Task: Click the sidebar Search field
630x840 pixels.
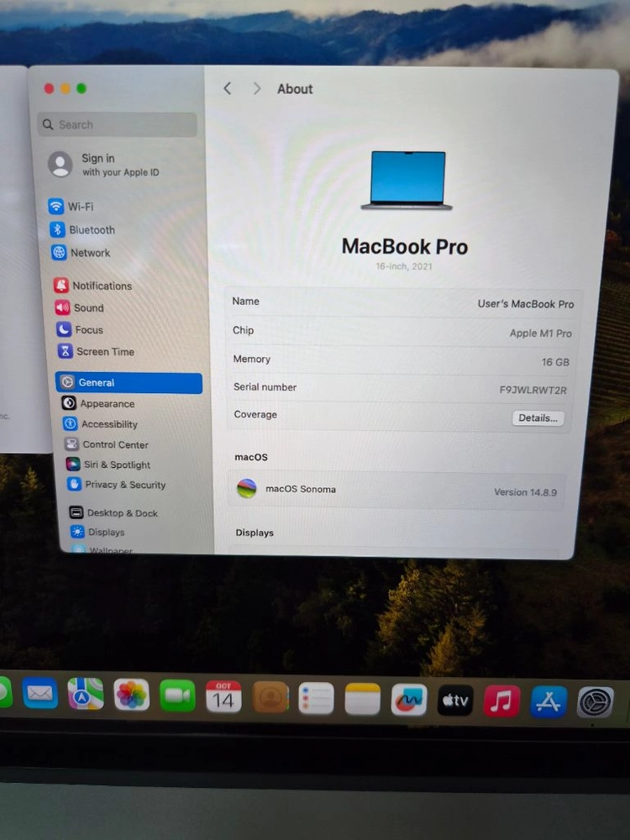Action: pos(118,124)
